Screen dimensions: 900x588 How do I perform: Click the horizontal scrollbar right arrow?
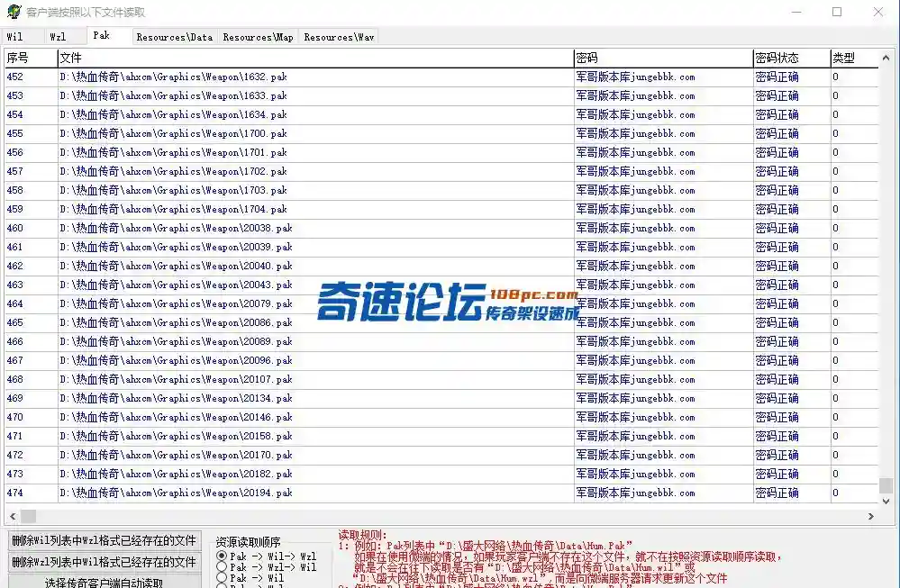coord(871,516)
